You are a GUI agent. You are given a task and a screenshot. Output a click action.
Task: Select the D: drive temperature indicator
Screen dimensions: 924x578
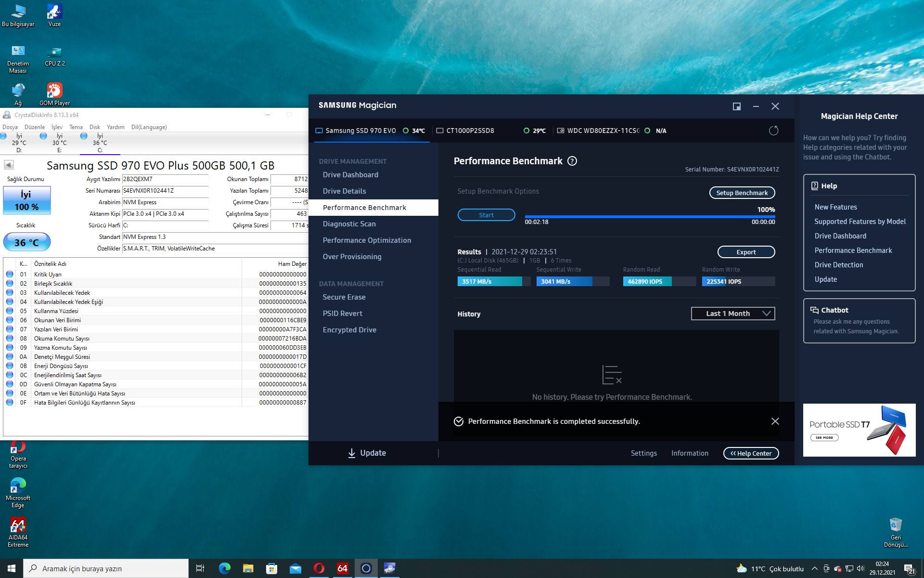click(19, 143)
